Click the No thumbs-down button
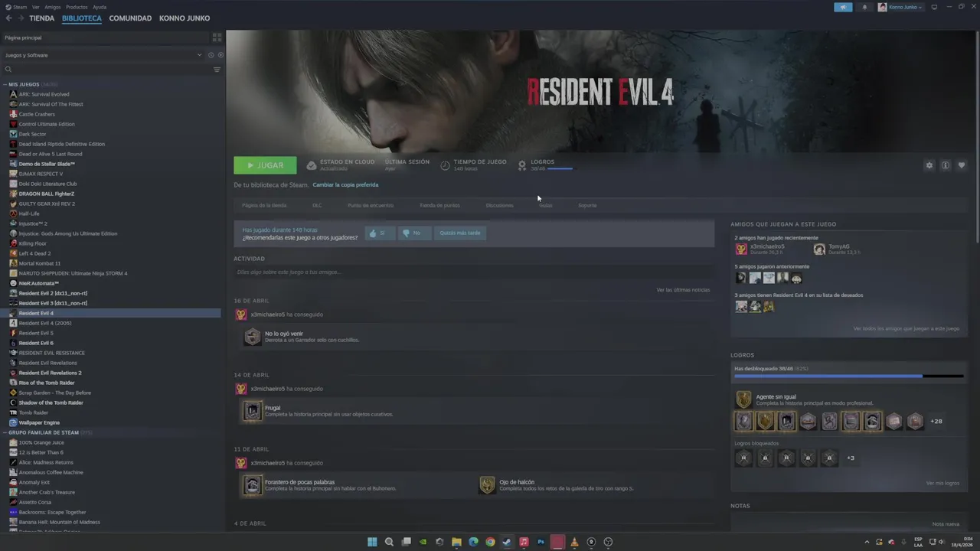980x551 pixels. (413, 233)
